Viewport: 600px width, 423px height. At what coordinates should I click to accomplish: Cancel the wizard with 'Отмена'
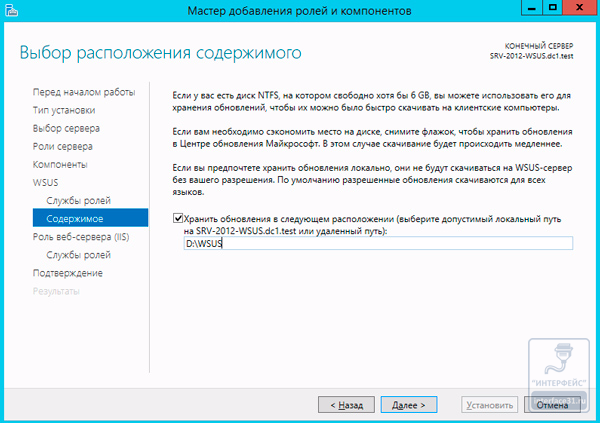click(x=553, y=405)
